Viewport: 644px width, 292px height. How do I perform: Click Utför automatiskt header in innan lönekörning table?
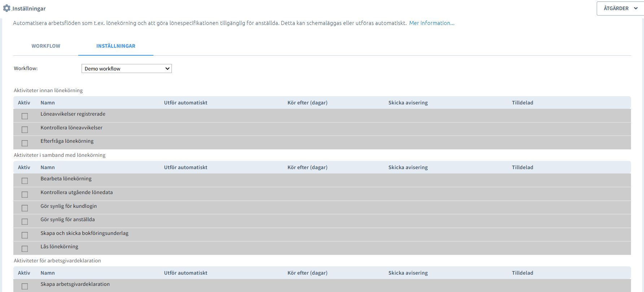[x=186, y=103]
